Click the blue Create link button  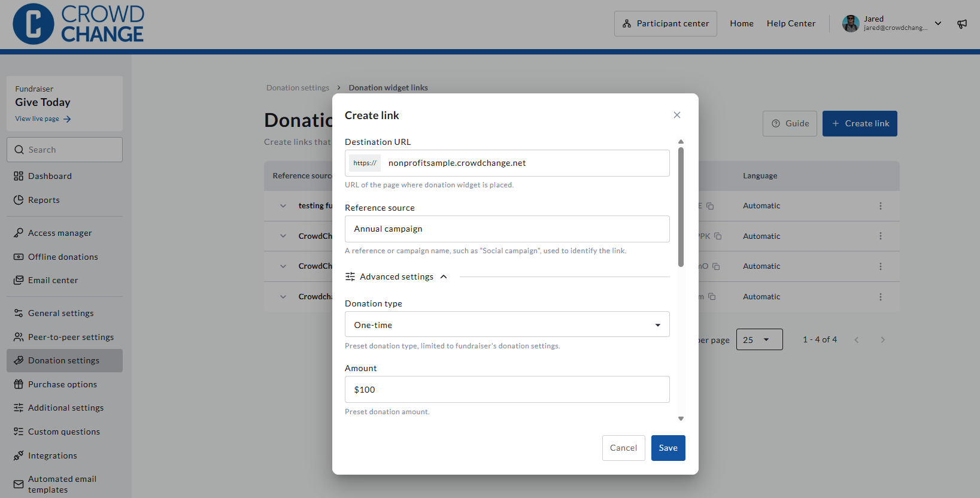860,123
